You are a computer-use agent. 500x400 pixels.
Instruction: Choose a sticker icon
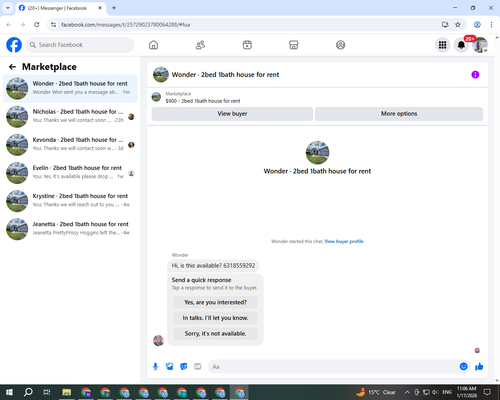coord(184,367)
